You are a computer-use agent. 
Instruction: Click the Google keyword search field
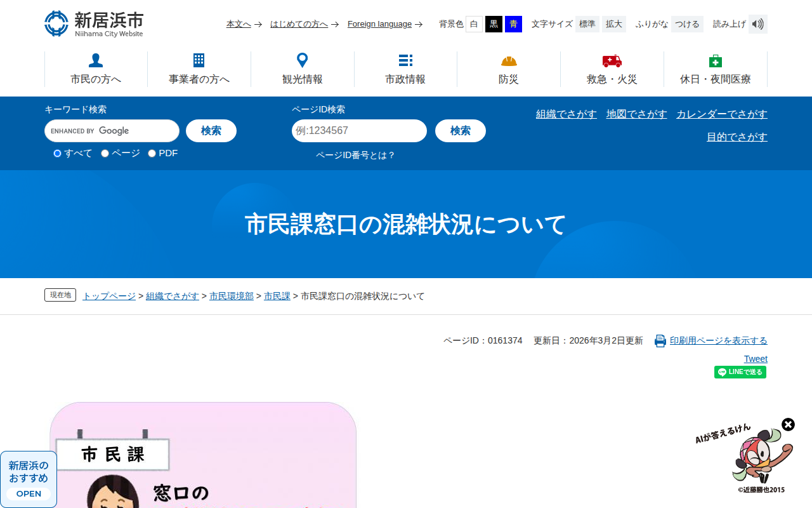pos(112,131)
